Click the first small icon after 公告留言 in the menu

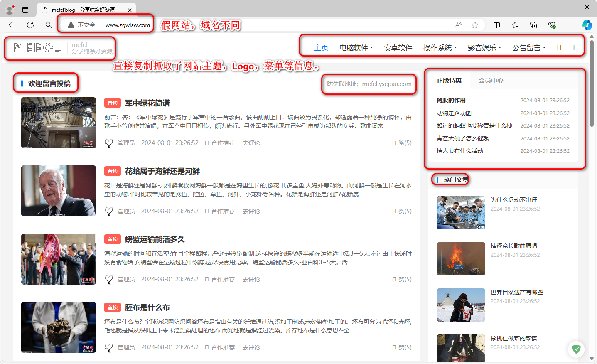pyautogui.click(x=559, y=48)
